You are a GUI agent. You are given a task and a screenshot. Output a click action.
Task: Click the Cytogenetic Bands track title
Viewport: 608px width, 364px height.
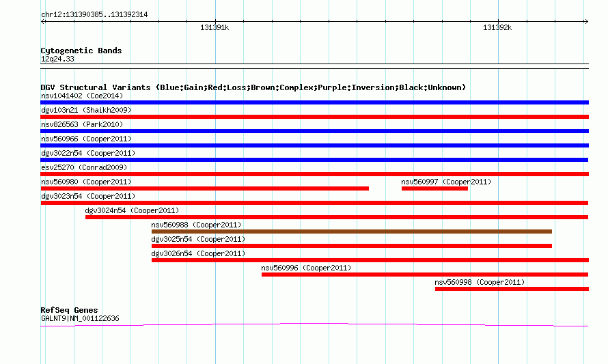(81, 51)
